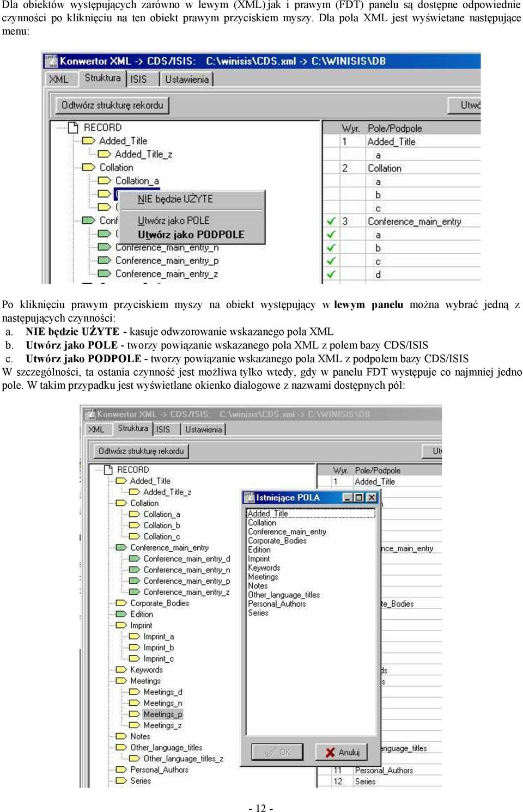
Task: Click the green check mark in the subfield d row
Action: (x=331, y=274)
